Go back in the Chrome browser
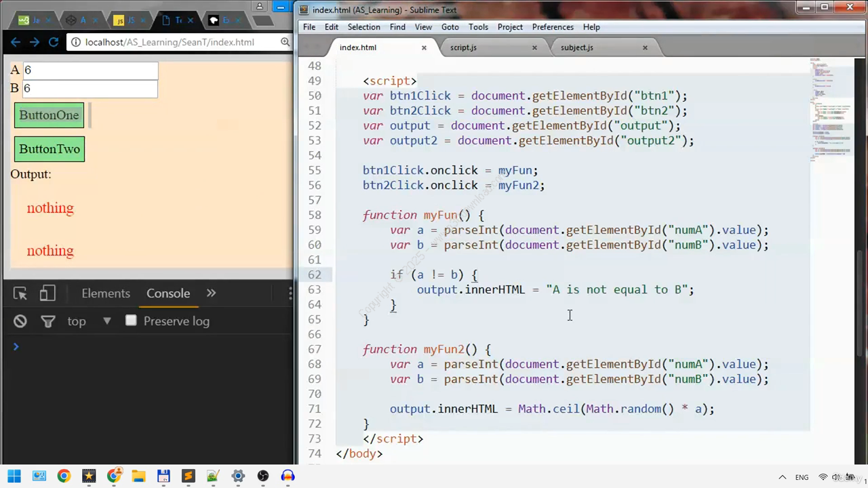Screen dimensions: 868x488 click(x=16, y=42)
